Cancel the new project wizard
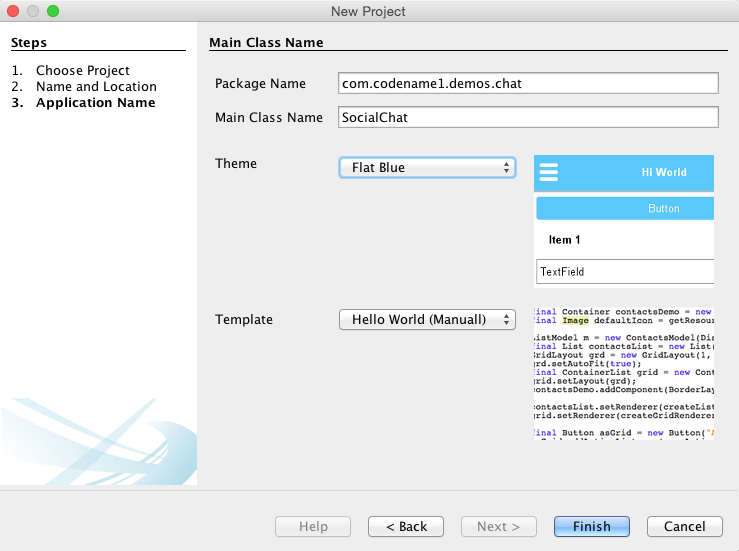Screen dimensions: 739x551 click(x=684, y=526)
